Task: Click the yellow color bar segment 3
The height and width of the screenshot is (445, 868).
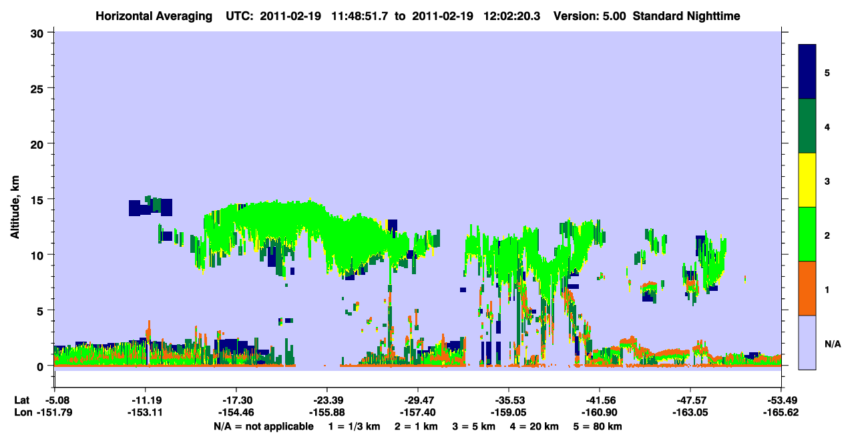Action: (x=807, y=180)
